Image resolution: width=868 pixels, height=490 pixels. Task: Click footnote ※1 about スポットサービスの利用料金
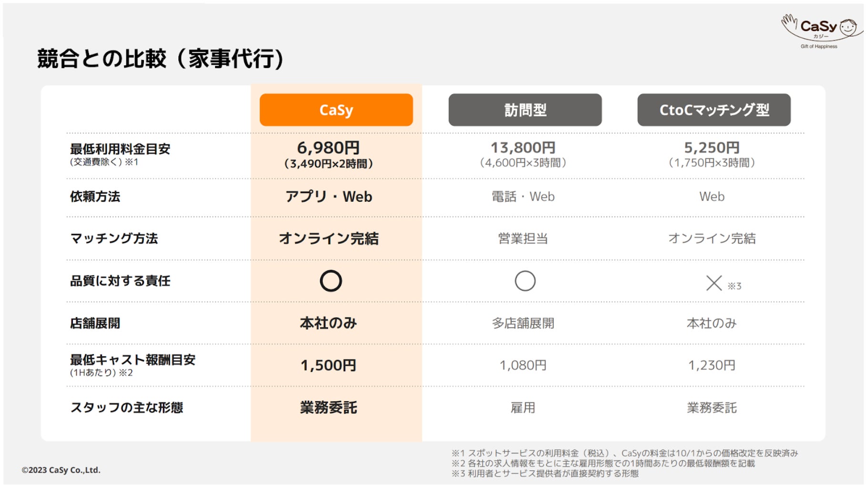point(625,453)
